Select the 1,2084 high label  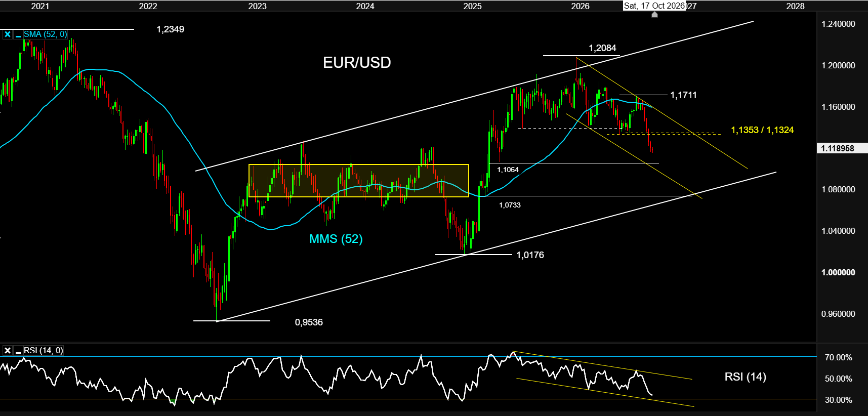(602, 48)
